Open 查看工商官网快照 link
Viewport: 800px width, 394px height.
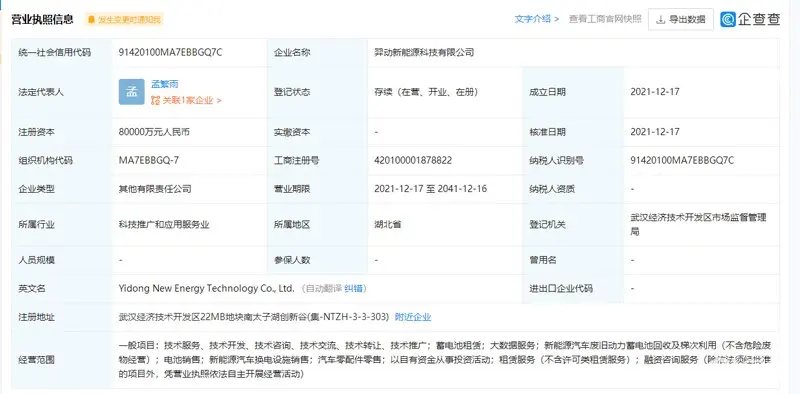tap(605, 19)
